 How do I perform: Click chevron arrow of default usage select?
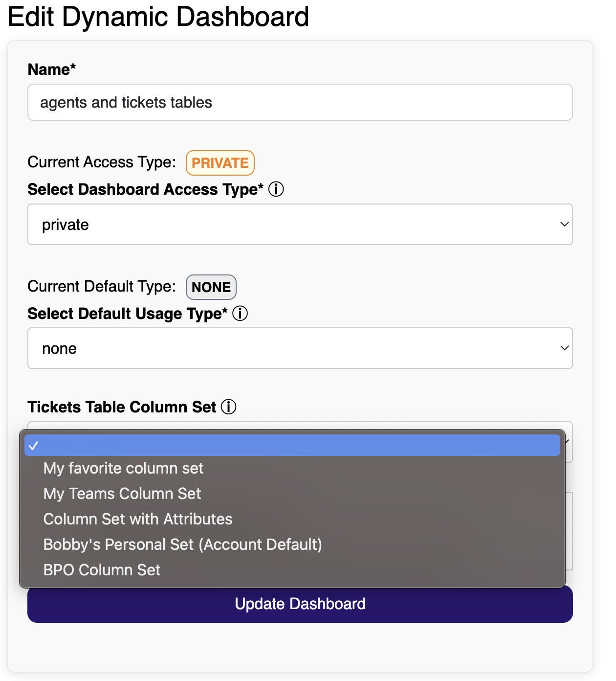(x=564, y=348)
